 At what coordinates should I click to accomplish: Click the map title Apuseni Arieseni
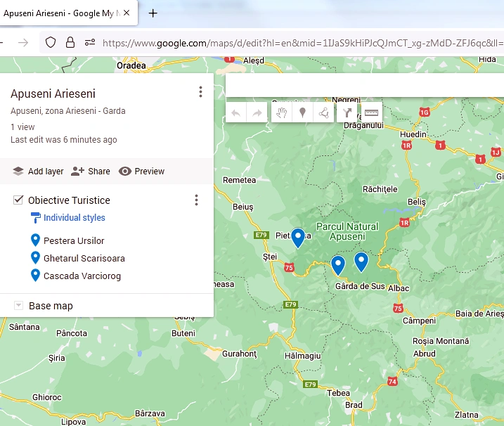pos(53,93)
